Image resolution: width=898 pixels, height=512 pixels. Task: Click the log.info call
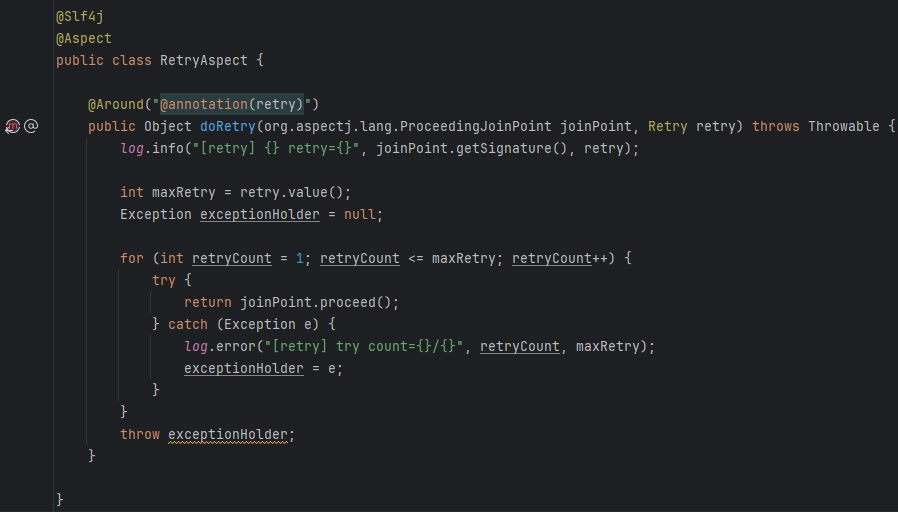(152, 148)
